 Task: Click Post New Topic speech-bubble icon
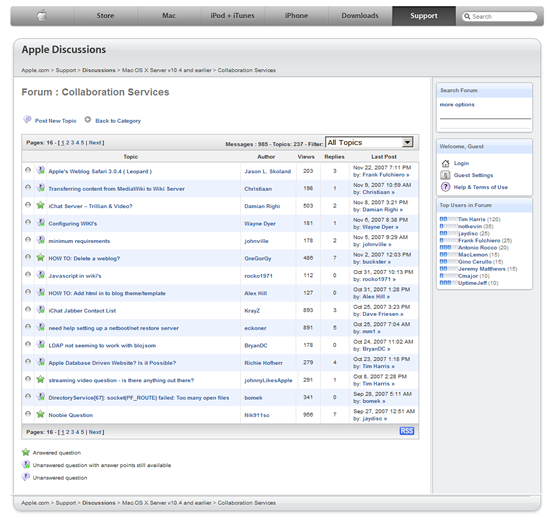tap(27, 120)
